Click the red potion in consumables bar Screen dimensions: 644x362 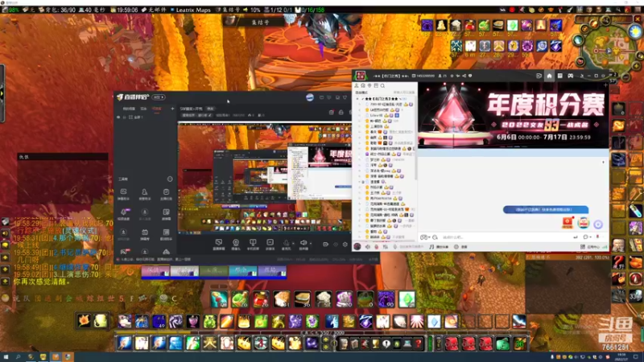(260, 299)
